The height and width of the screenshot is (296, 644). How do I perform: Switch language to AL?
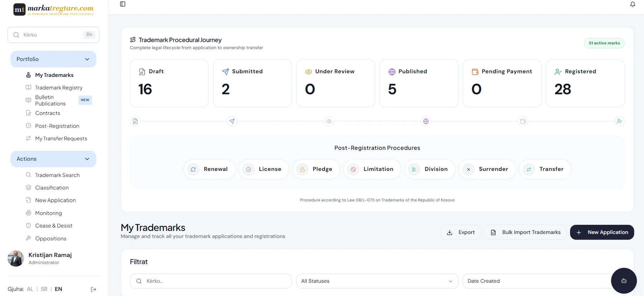[x=30, y=289]
